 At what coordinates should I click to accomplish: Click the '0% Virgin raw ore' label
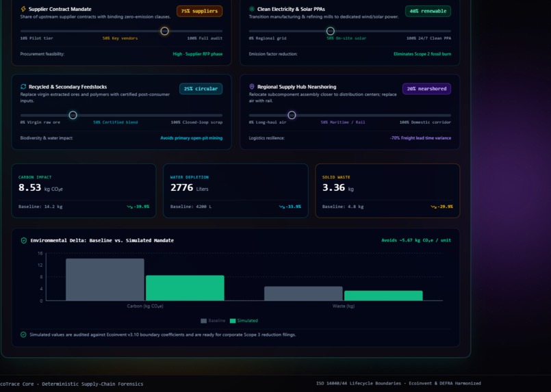pos(40,122)
